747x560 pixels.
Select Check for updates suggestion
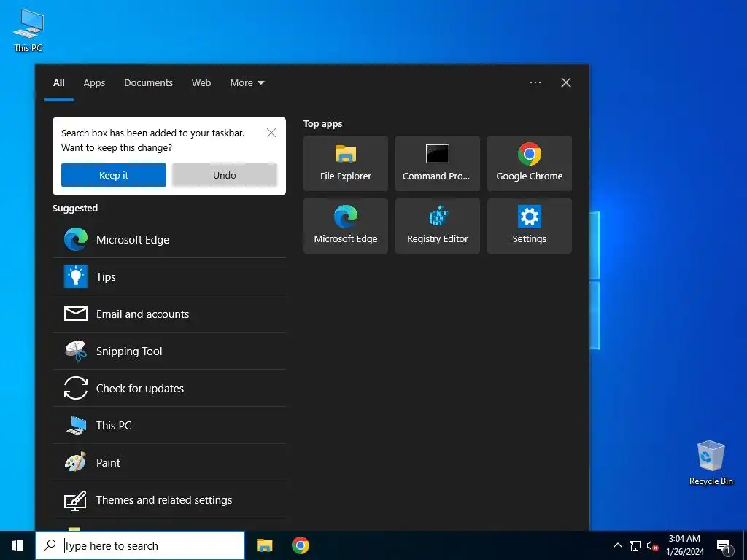point(169,388)
